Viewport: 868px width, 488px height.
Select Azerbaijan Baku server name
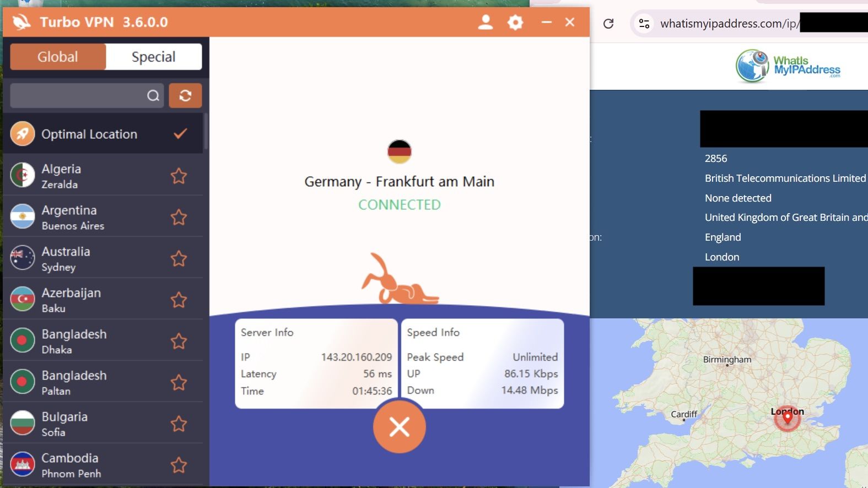pos(71,300)
